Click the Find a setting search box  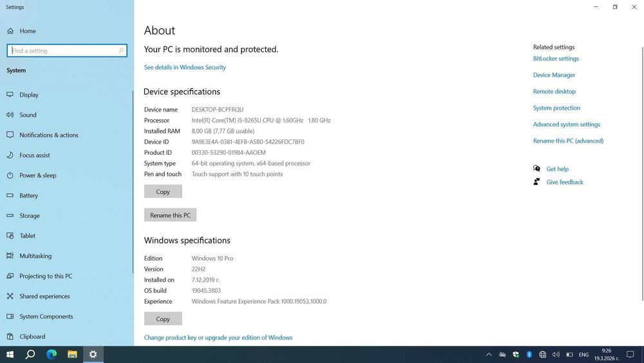click(67, 50)
